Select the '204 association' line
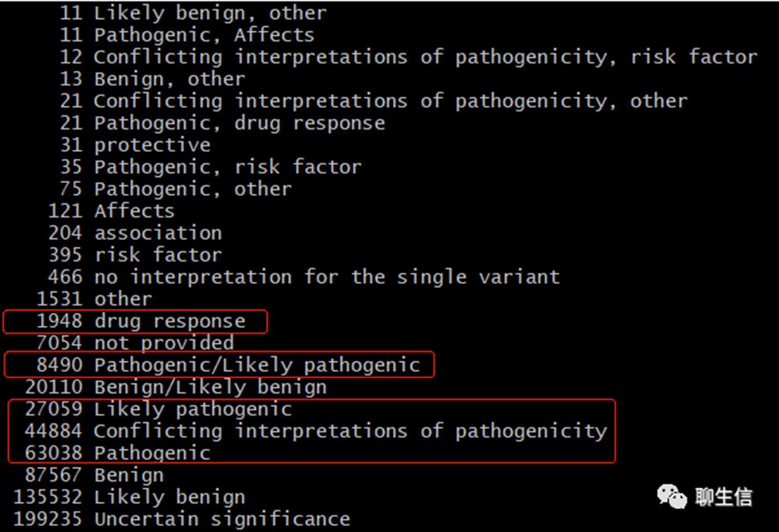Viewport: 779px width, 532px height. point(135,233)
